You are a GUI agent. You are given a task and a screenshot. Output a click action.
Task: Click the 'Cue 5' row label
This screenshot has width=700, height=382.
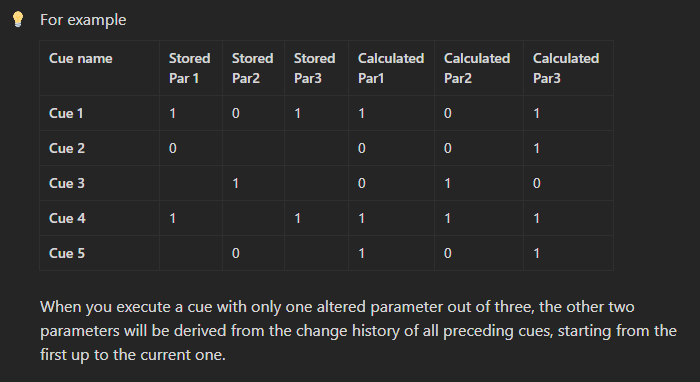pyautogui.click(x=67, y=253)
